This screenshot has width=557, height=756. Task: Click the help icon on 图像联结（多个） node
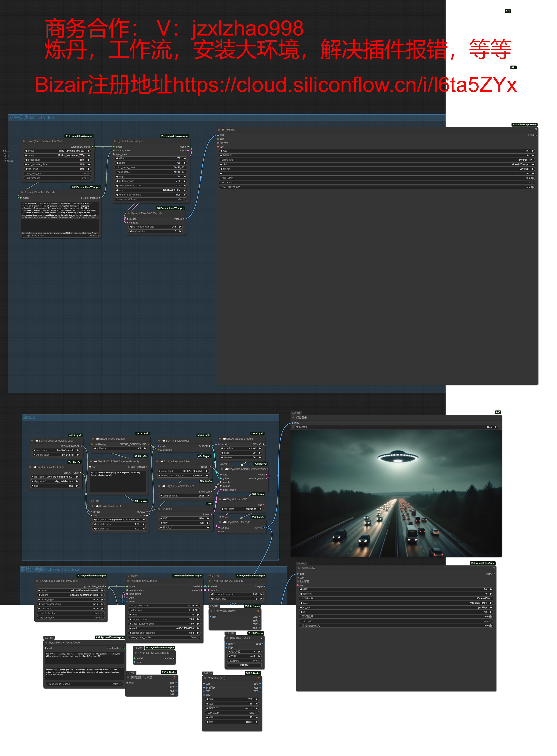coord(261,638)
